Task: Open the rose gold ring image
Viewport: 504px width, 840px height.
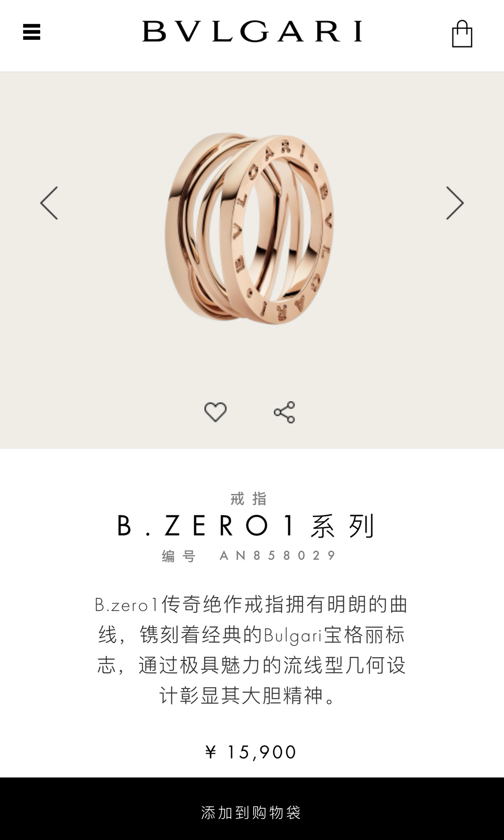Action: tap(249, 228)
